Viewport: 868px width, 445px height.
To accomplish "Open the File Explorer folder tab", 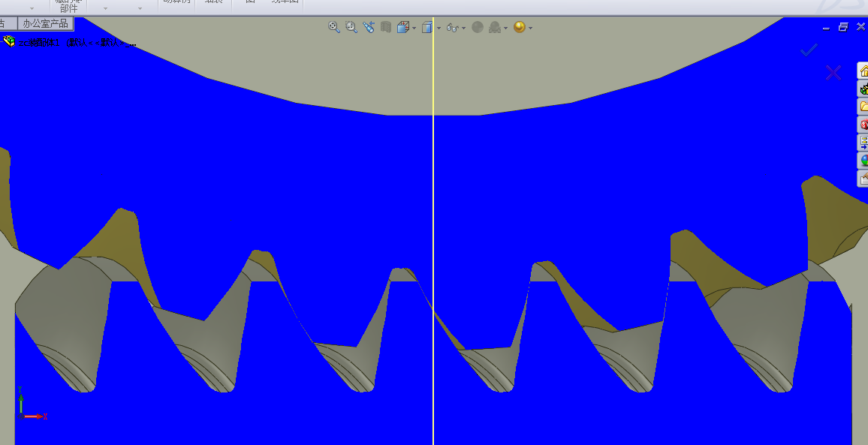I will (863, 107).
